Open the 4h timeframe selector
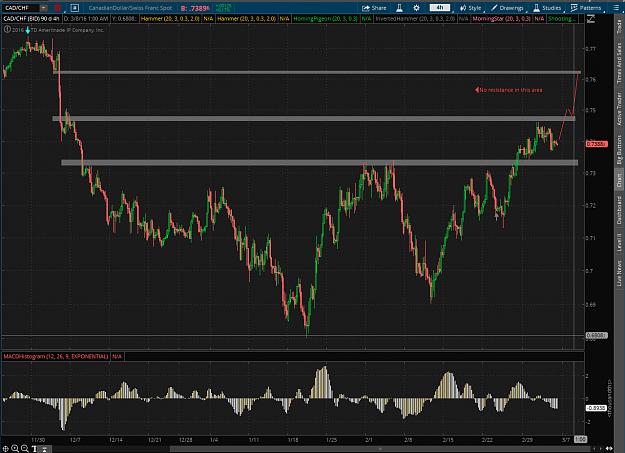This screenshot has height=453, width=625. (x=440, y=8)
